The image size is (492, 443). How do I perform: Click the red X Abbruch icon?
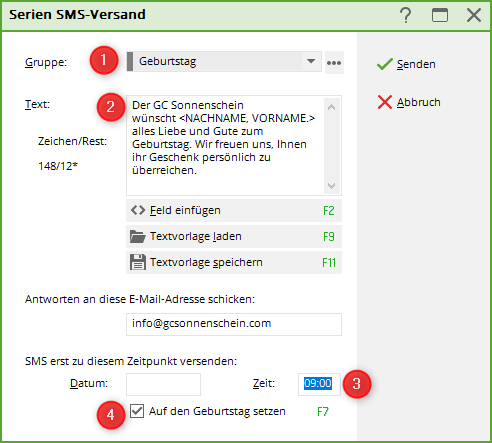coord(385,102)
